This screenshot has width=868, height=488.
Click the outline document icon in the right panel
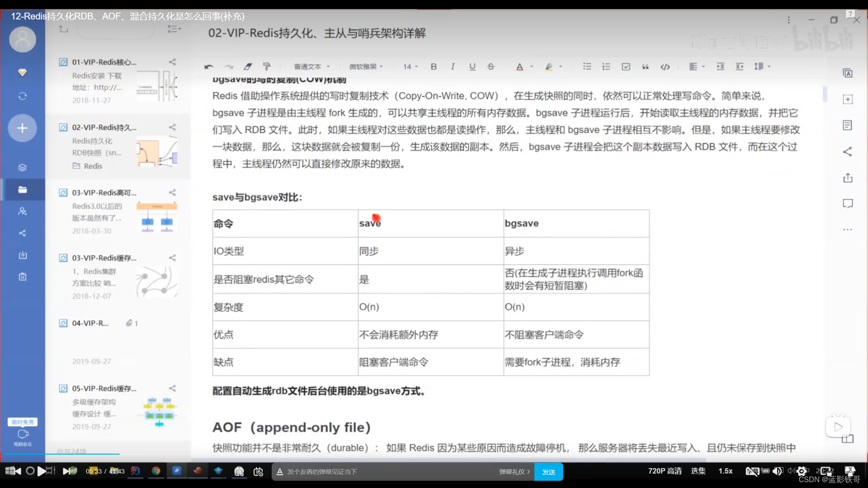point(848,126)
